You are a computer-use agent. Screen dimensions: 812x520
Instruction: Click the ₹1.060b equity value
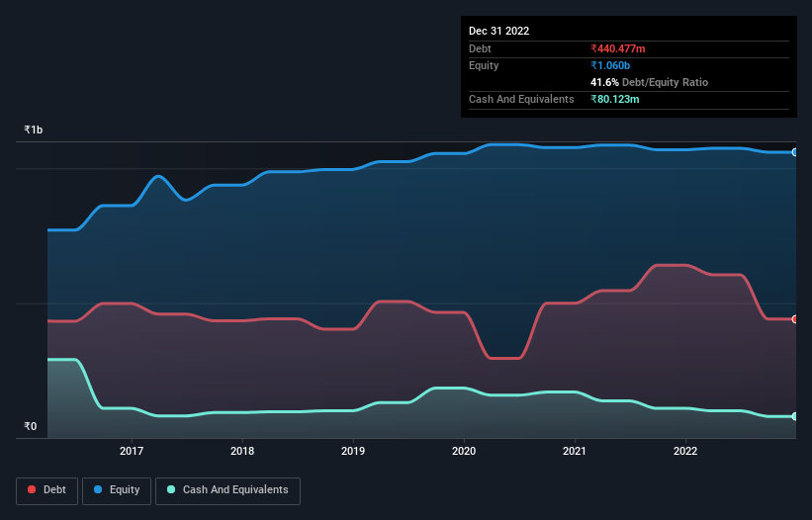pos(610,65)
